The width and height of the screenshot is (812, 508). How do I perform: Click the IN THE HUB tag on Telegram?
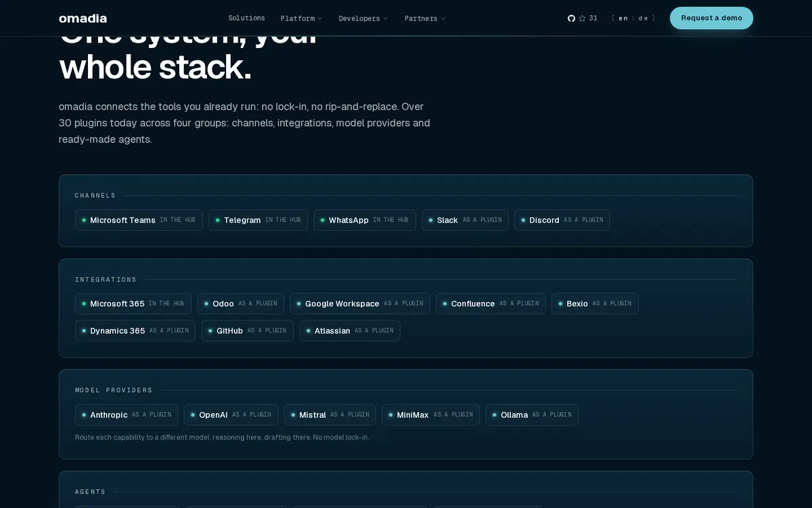283,220
